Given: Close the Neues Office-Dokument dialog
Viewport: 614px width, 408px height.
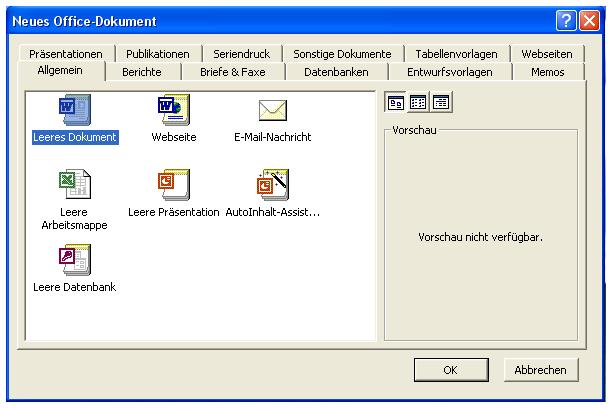Looking at the screenshot, I should coord(589,20).
